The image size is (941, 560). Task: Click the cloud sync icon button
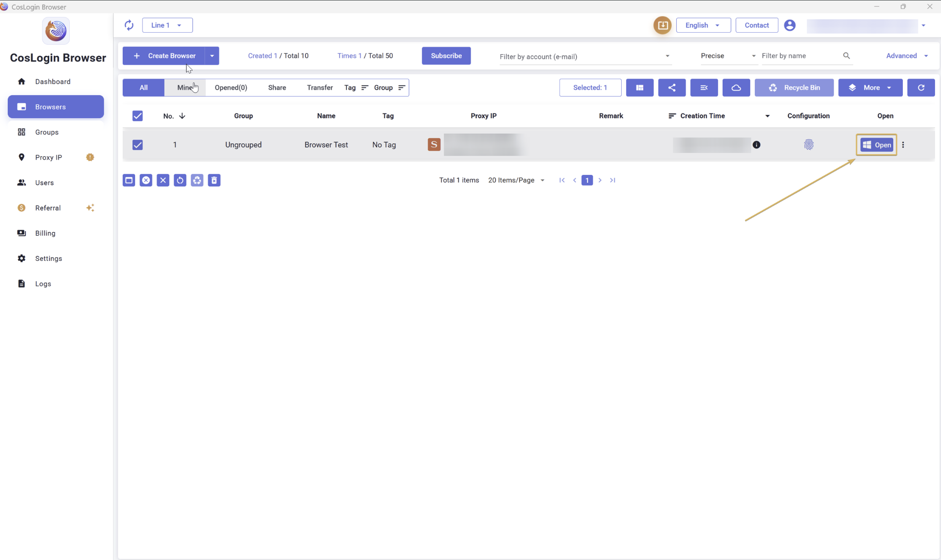click(736, 88)
